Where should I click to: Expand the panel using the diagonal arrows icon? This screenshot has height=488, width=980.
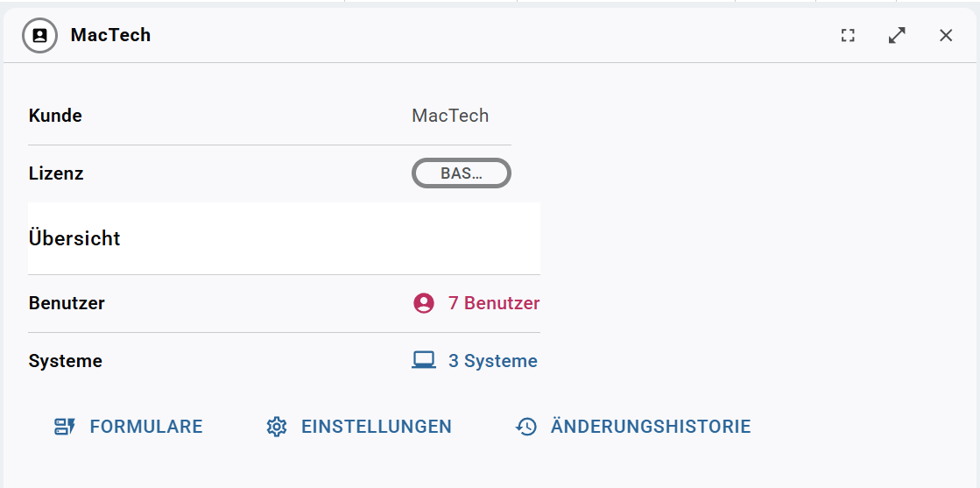tap(897, 36)
